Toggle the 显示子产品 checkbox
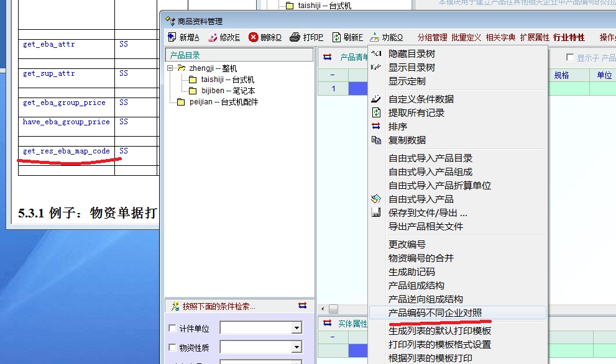 click(x=570, y=58)
